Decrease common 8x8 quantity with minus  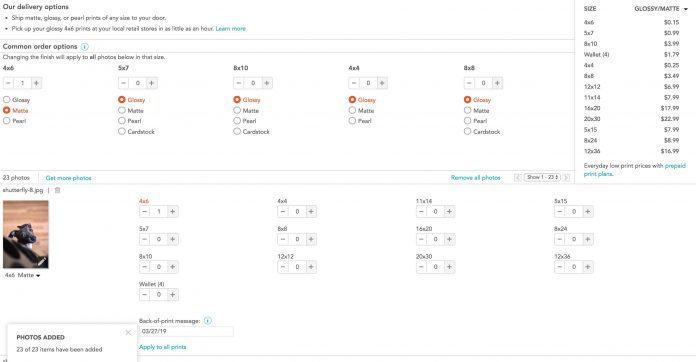(470, 83)
